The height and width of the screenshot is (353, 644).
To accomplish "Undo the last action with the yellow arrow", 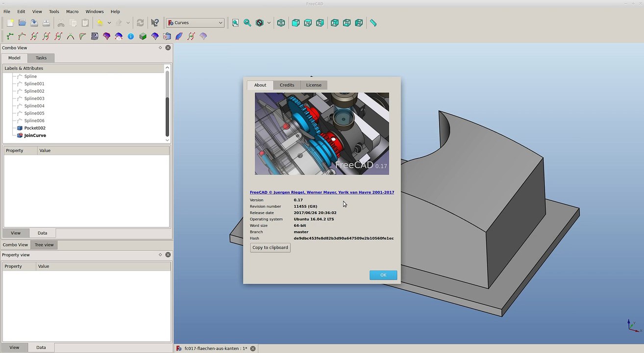I will (99, 23).
